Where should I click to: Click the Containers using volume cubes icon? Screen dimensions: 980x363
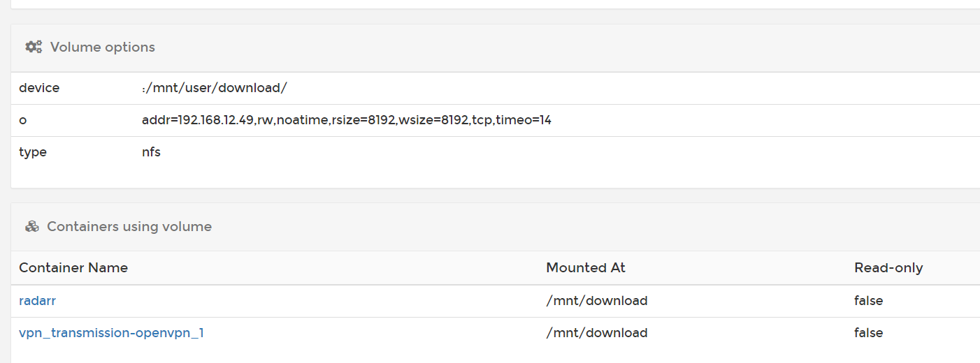pyautogui.click(x=31, y=227)
